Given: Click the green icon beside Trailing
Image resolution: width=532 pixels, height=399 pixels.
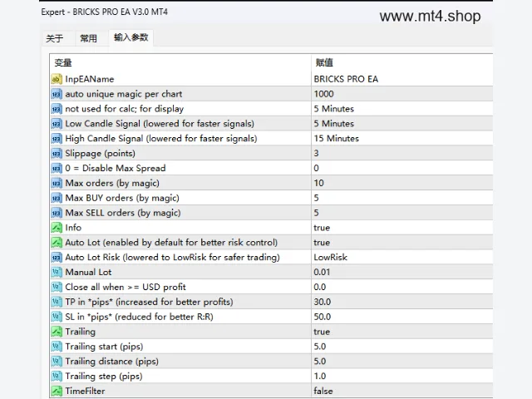Looking at the screenshot, I should click(57, 332).
